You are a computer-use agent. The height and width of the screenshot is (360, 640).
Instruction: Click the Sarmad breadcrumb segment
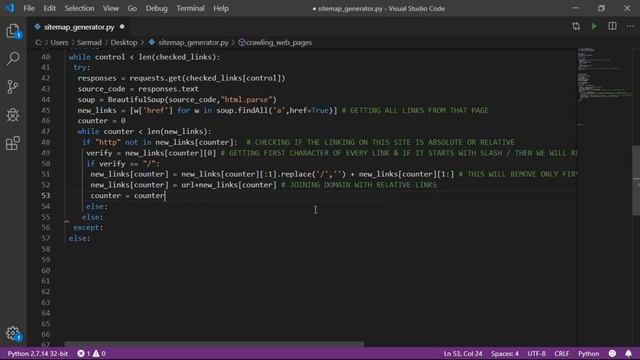tap(89, 42)
